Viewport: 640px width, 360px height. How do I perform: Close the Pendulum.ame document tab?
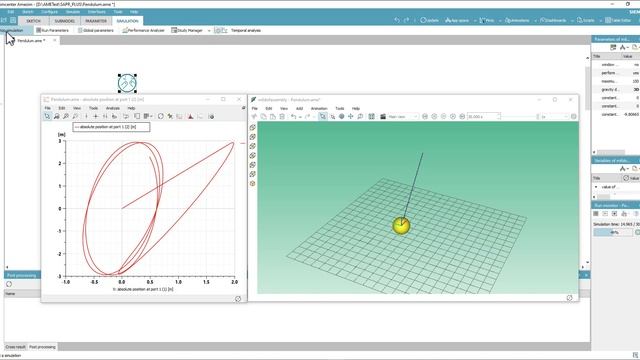54,40
